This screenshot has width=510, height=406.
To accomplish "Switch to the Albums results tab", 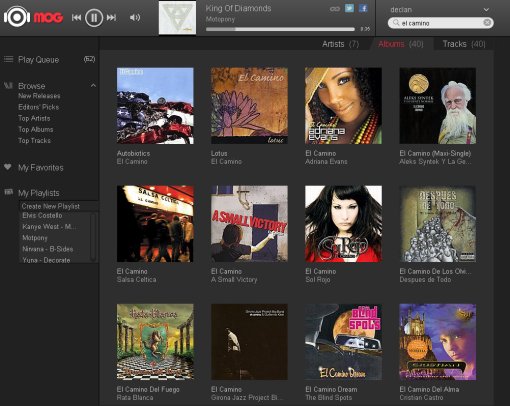I will tap(401, 44).
